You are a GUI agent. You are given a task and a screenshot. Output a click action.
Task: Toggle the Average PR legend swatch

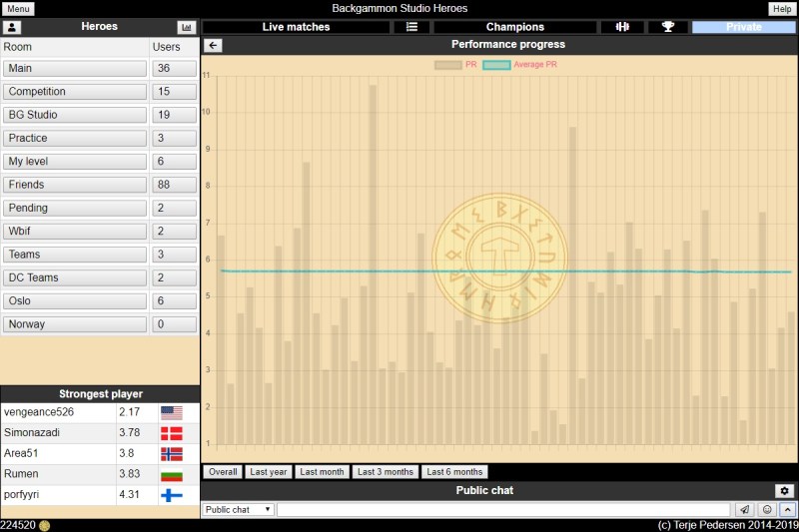tap(496, 65)
